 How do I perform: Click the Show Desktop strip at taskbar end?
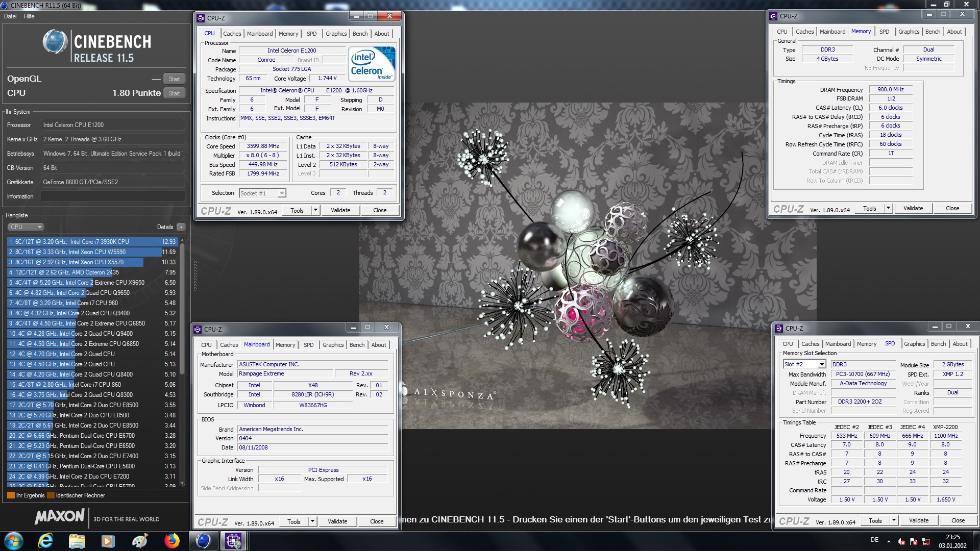(x=976, y=541)
